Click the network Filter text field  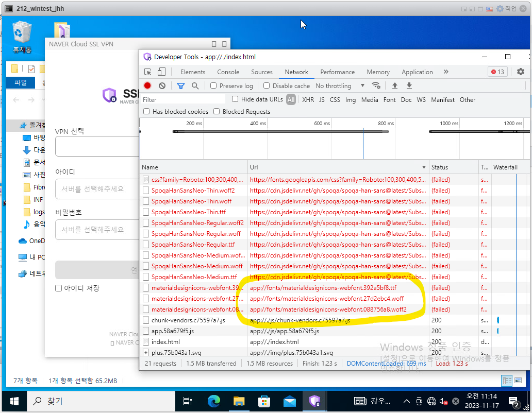coord(183,99)
